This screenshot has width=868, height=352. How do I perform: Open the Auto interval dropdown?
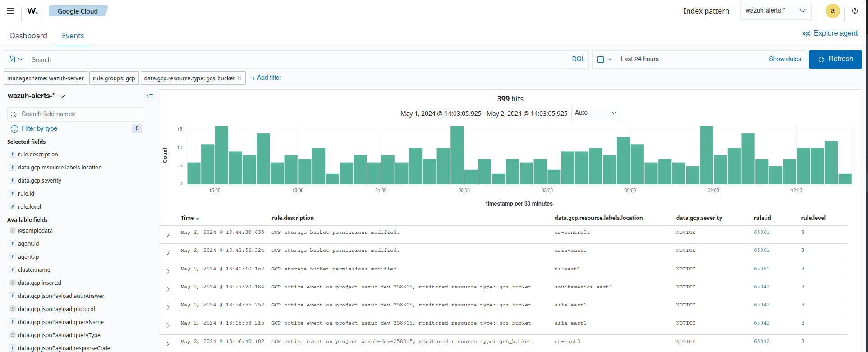pyautogui.click(x=595, y=113)
